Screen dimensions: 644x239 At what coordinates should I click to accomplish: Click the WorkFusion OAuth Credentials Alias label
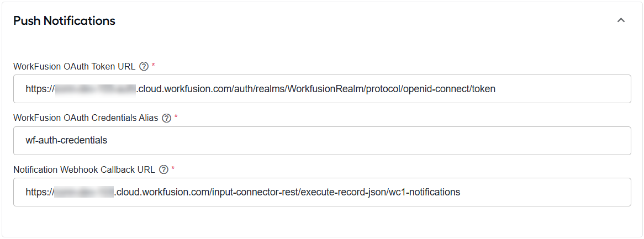(x=86, y=118)
